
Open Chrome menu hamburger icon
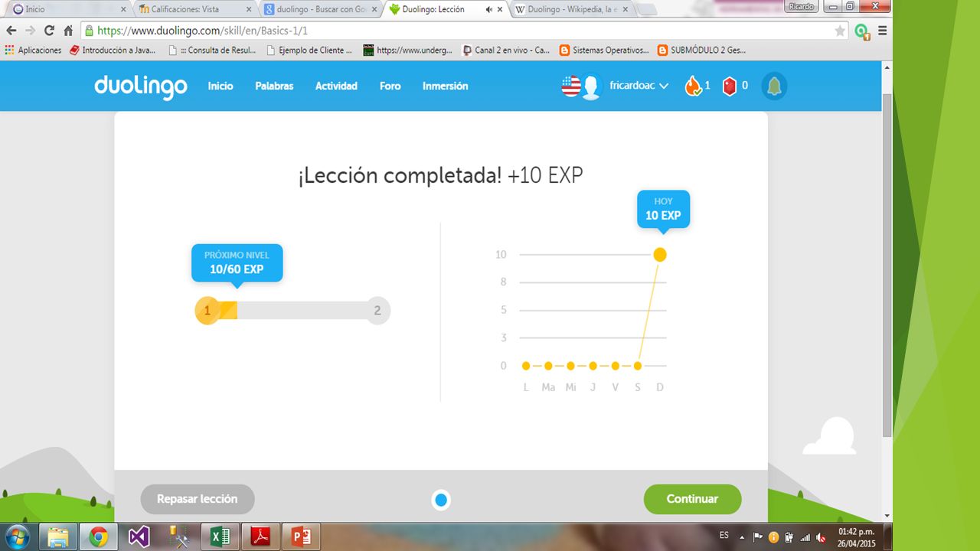click(x=882, y=31)
